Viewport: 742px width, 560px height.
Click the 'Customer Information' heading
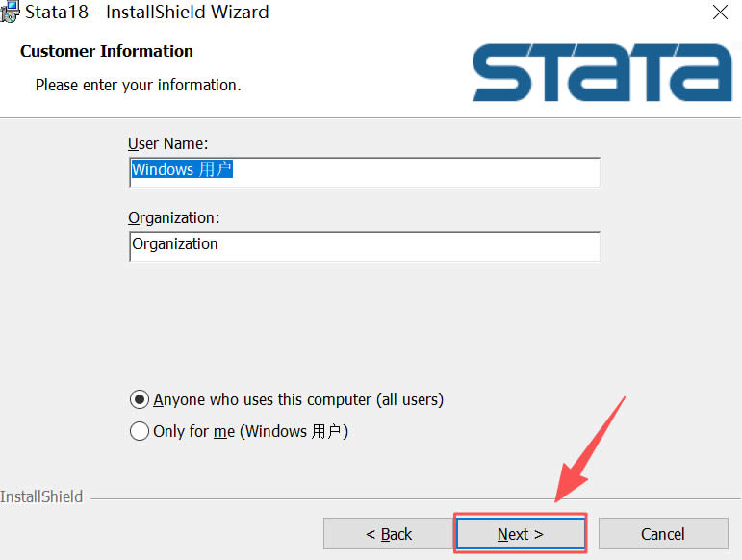[x=107, y=51]
